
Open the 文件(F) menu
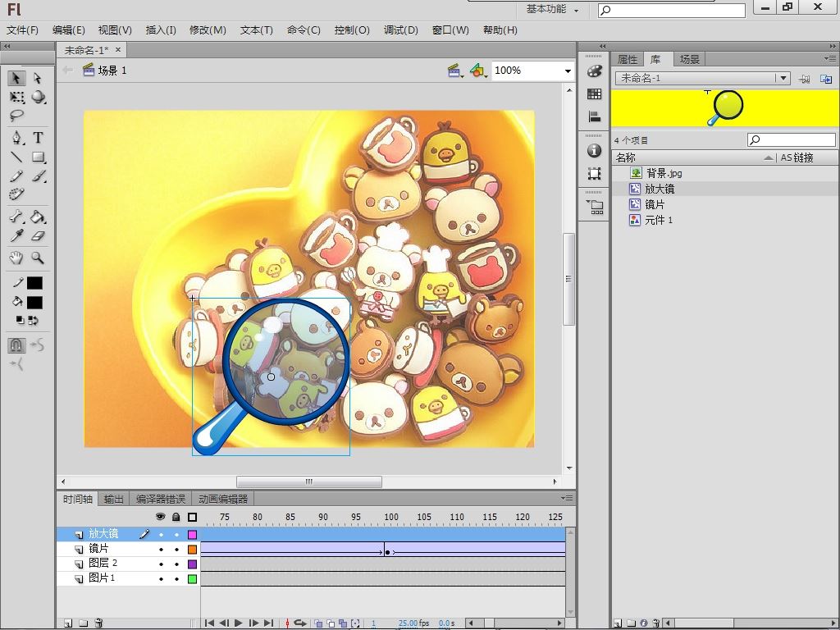22,30
